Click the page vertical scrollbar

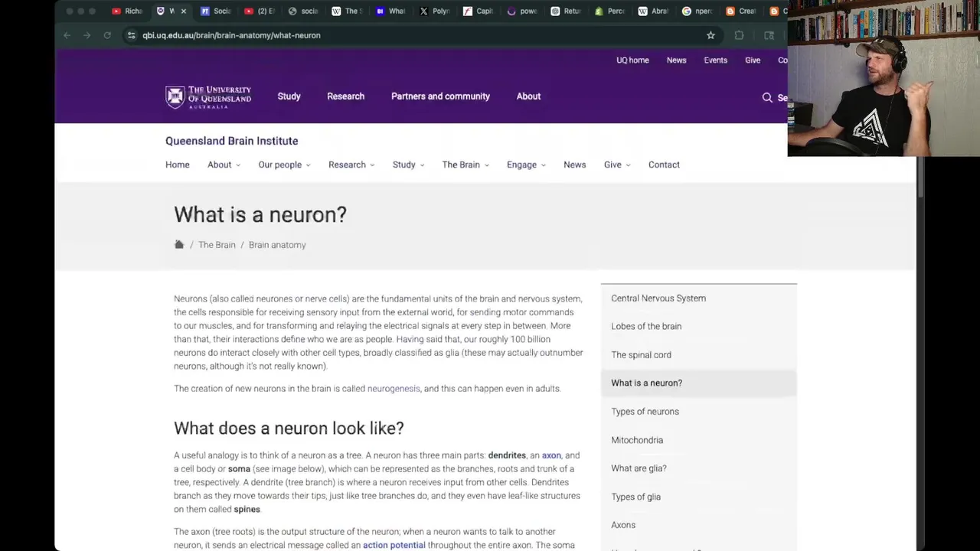tap(921, 178)
